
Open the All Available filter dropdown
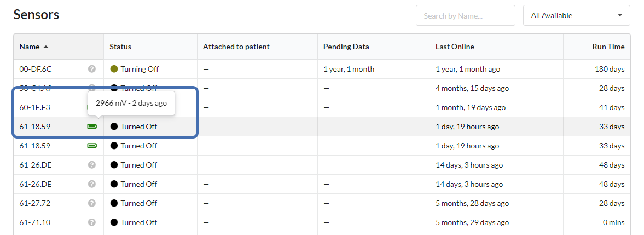click(x=576, y=15)
